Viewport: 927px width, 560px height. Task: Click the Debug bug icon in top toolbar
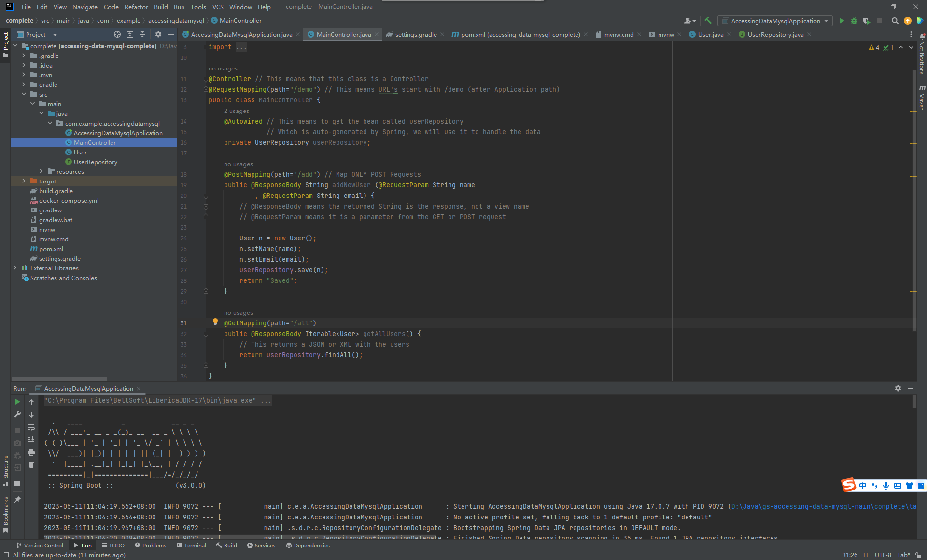pyautogui.click(x=854, y=21)
